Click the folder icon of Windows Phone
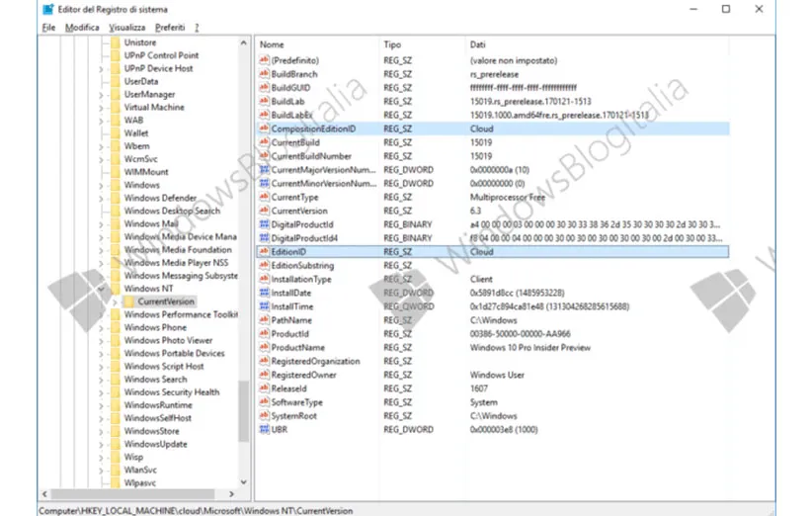Viewport: 812px width, 516px height. [x=115, y=327]
